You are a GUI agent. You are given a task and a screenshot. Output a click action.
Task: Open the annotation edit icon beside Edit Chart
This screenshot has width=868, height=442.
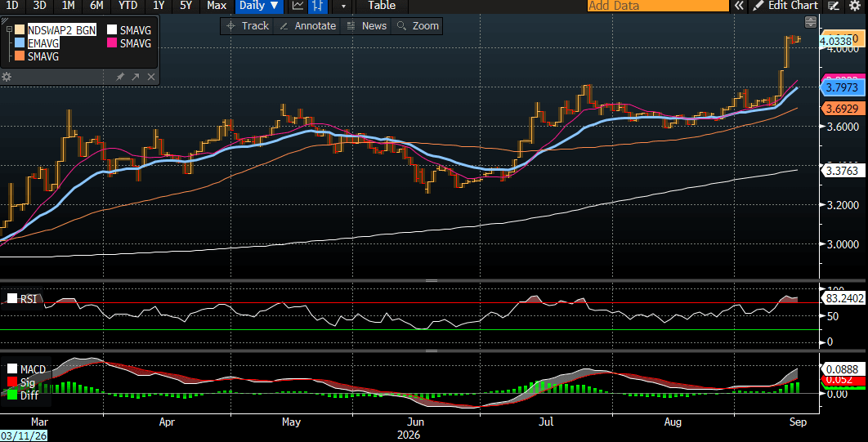[x=833, y=6]
